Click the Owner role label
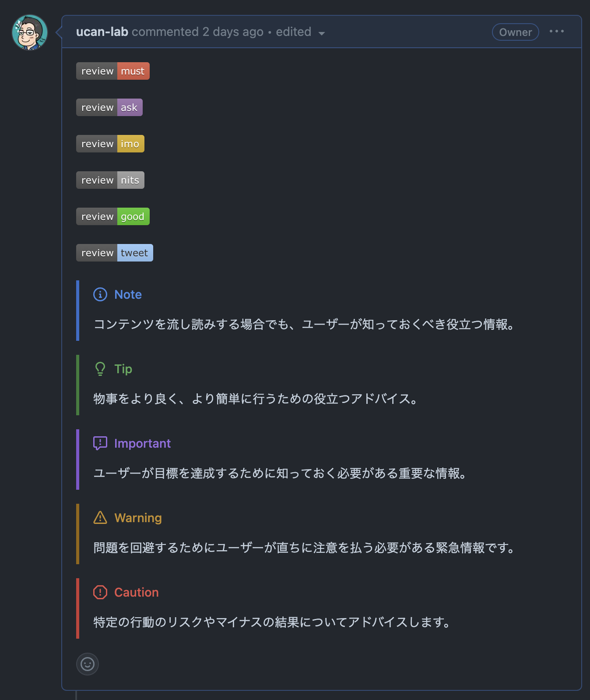This screenshot has height=700, width=590. (515, 32)
